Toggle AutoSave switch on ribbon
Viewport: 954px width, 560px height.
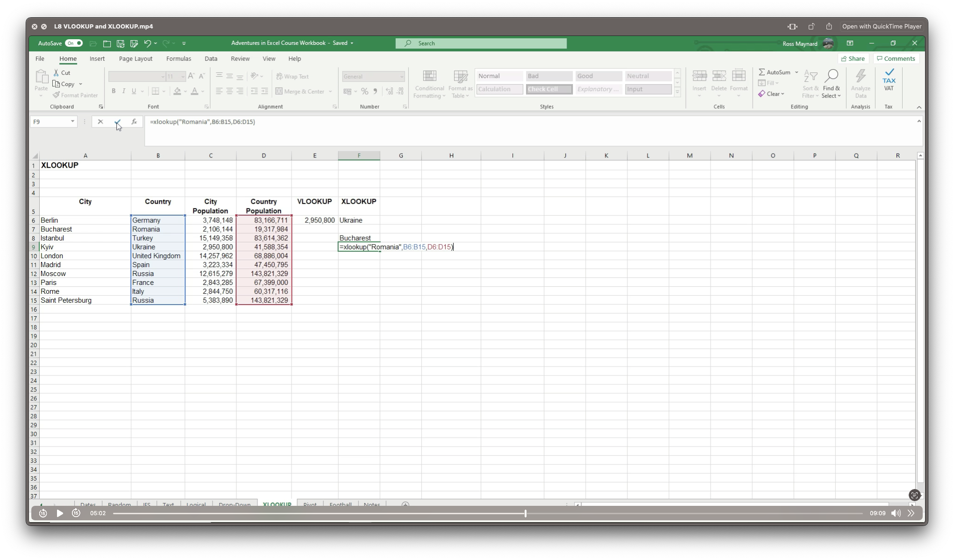73,43
